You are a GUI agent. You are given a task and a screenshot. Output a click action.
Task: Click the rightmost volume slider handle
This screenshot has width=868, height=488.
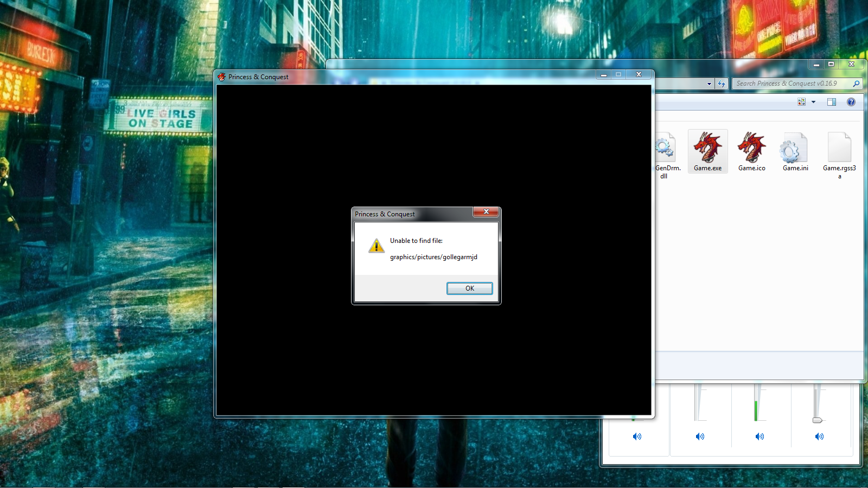(x=817, y=420)
